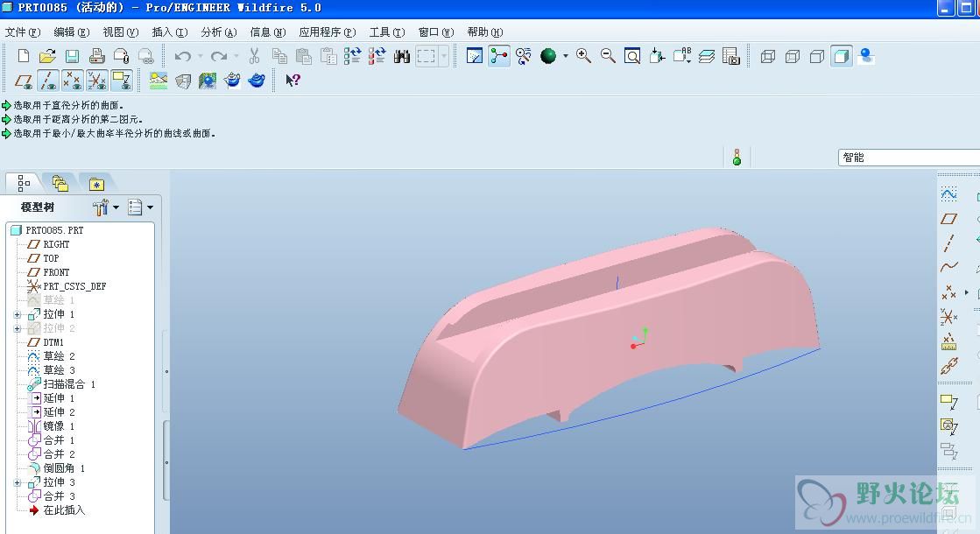Click the Undo arrow icon

[182, 56]
